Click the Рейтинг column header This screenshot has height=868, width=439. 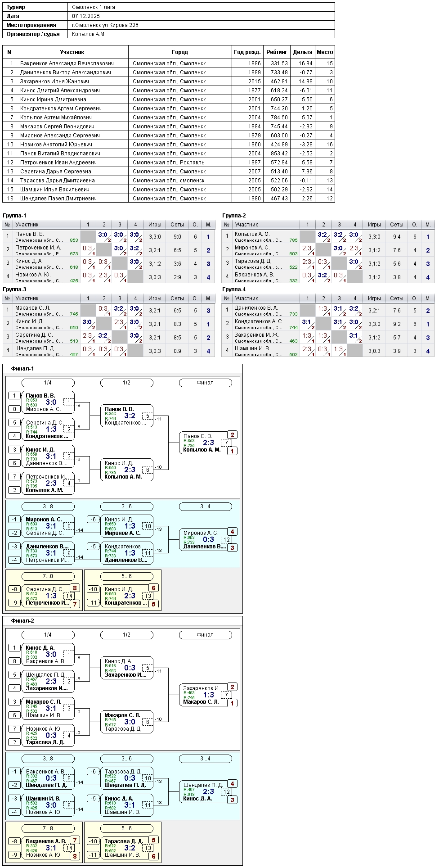[276, 52]
